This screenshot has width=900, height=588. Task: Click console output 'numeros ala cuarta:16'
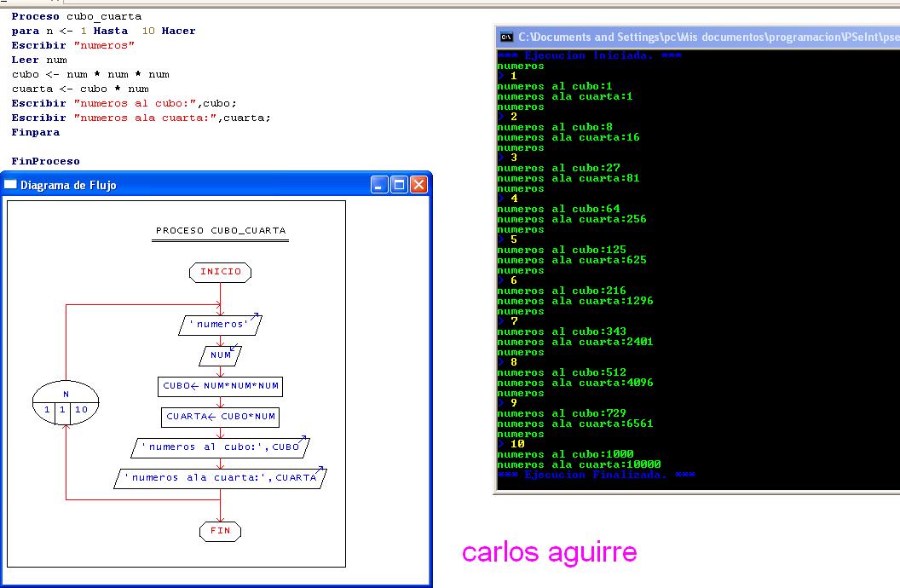pos(568,138)
